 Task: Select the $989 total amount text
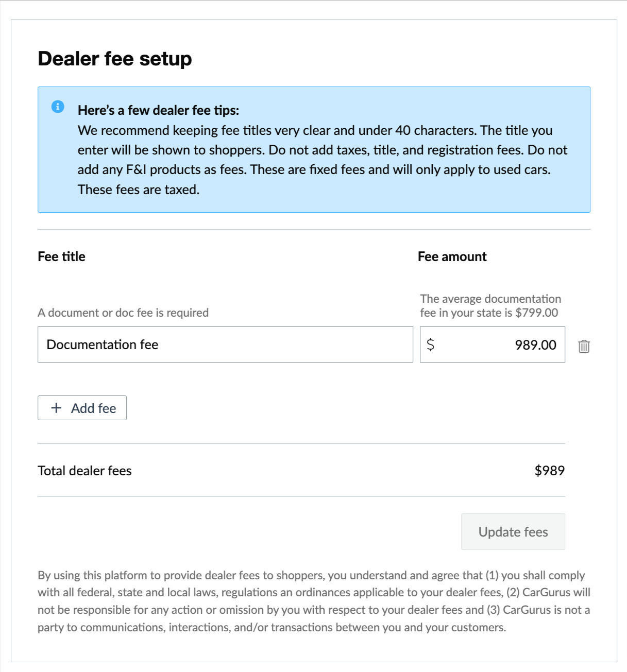point(549,470)
